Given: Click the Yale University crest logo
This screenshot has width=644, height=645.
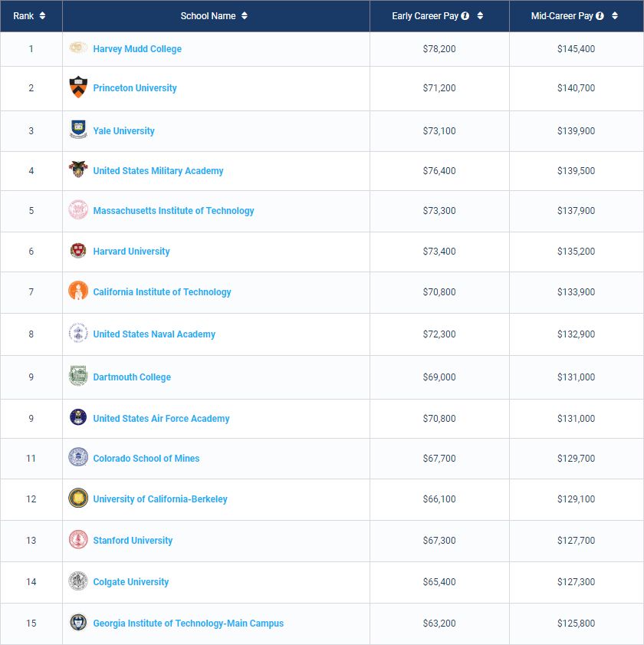Looking at the screenshot, I should click(x=78, y=130).
